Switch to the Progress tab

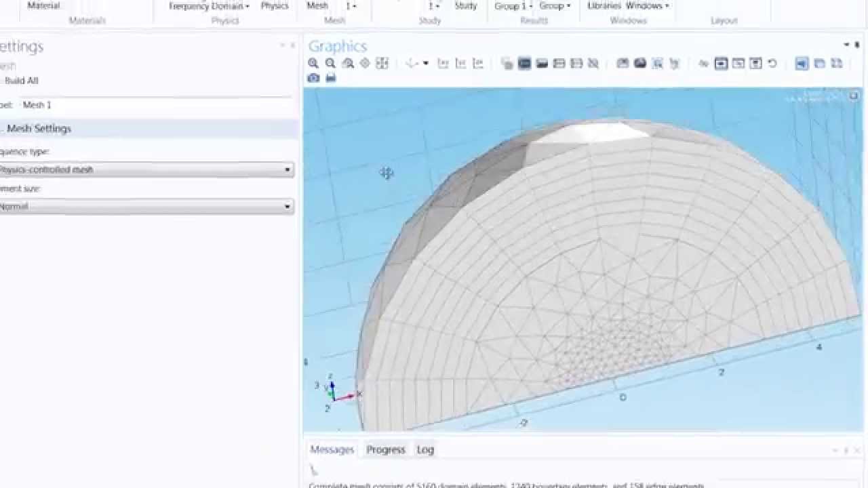(x=385, y=449)
